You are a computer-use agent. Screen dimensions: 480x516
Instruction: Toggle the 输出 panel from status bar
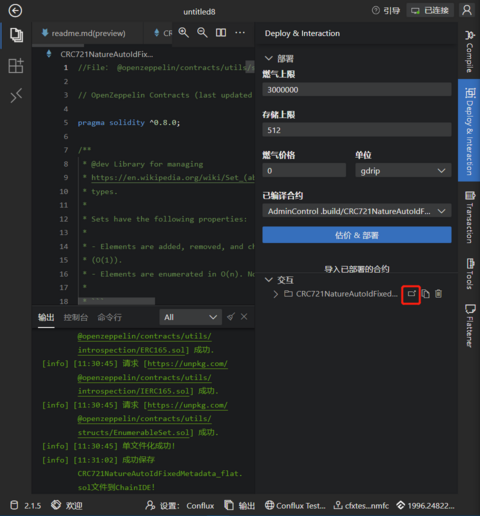click(x=239, y=506)
